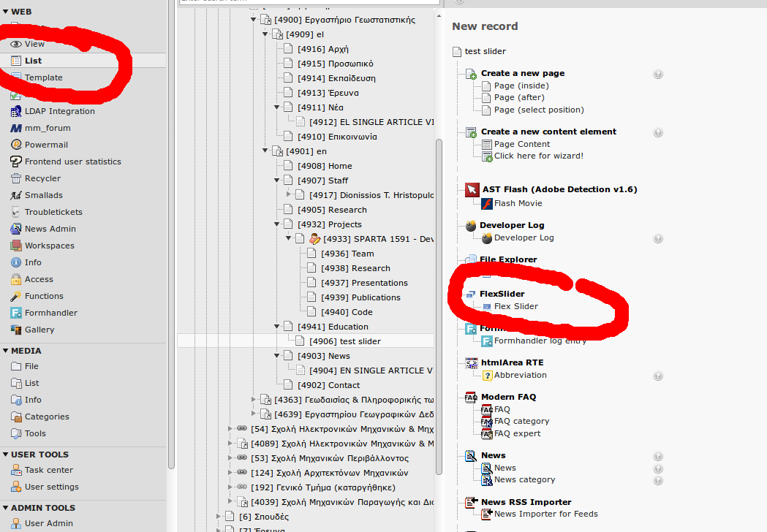Select the [4906] test slider page
This screenshot has height=532, width=767.
[x=360, y=341]
